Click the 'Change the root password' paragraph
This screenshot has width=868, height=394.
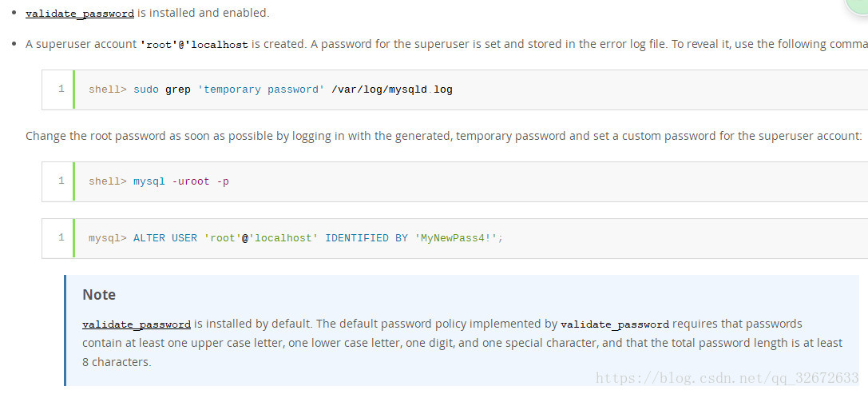(443, 136)
